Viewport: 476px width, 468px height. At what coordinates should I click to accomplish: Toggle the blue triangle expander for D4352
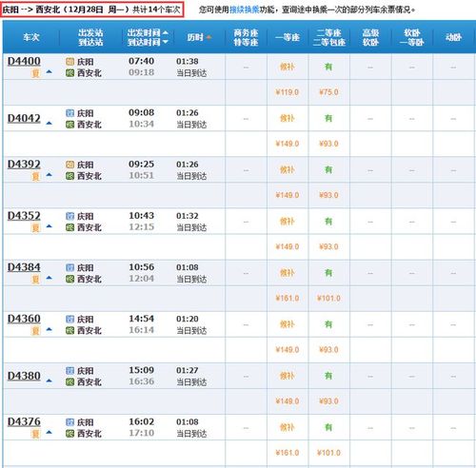(49, 226)
